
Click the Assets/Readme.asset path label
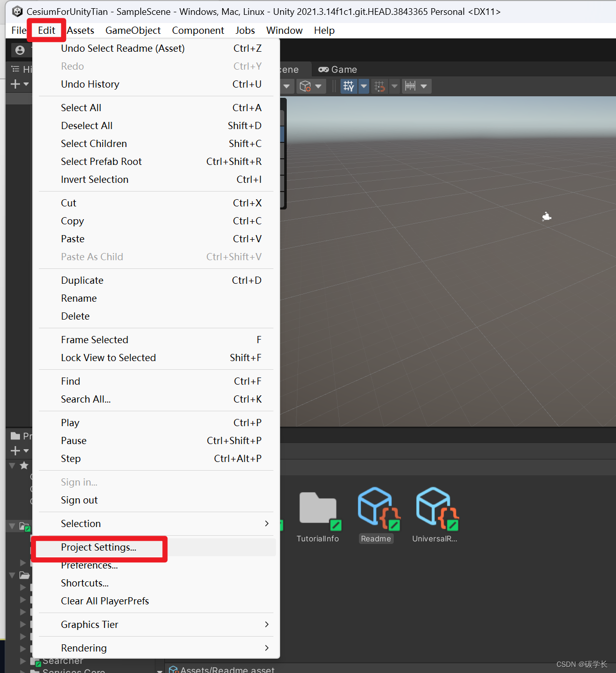point(227,669)
